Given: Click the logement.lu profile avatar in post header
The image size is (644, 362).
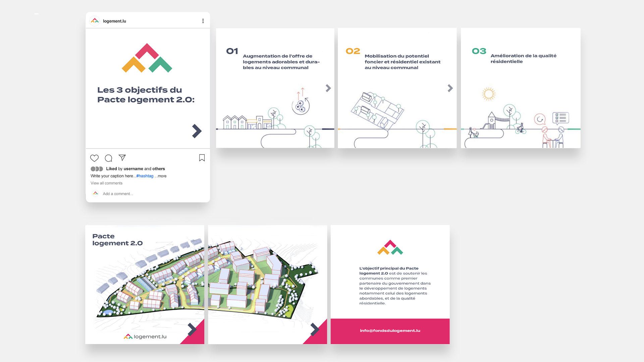Looking at the screenshot, I should (95, 21).
